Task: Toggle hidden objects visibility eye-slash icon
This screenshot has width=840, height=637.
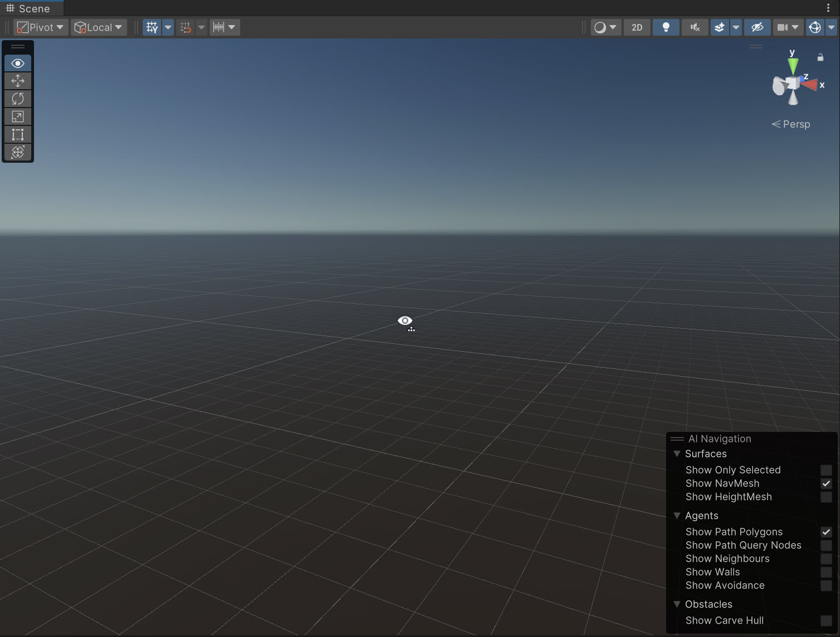Action: pyautogui.click(x=757, y=27)
